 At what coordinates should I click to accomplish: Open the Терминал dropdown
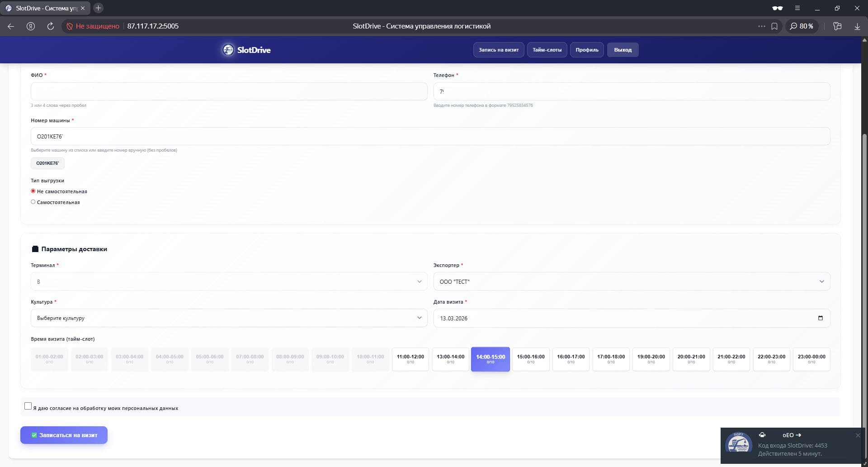coord(419,281)
